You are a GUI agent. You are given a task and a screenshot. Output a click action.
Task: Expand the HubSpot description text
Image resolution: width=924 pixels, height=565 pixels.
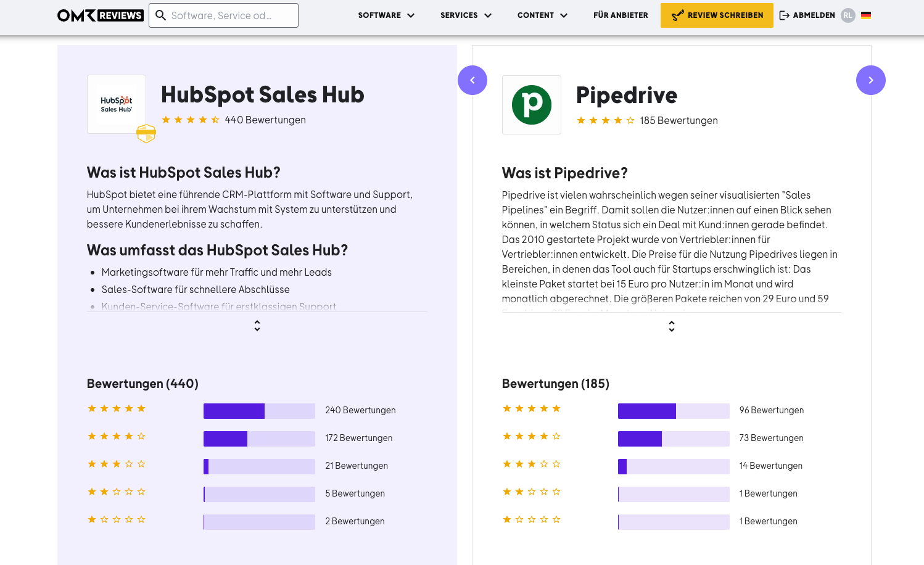[257, 326]
